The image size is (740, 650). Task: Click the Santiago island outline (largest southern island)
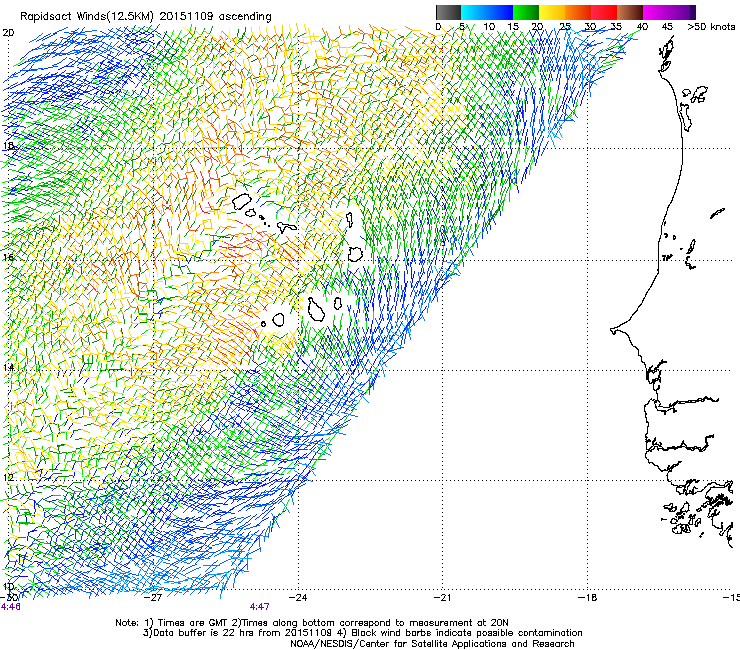(316, 309)
